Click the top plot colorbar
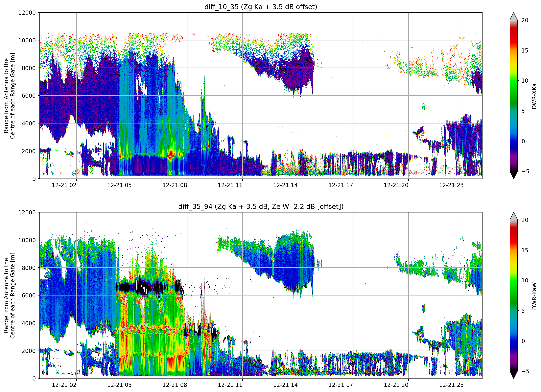541x392 pixels. coord(514,96)
